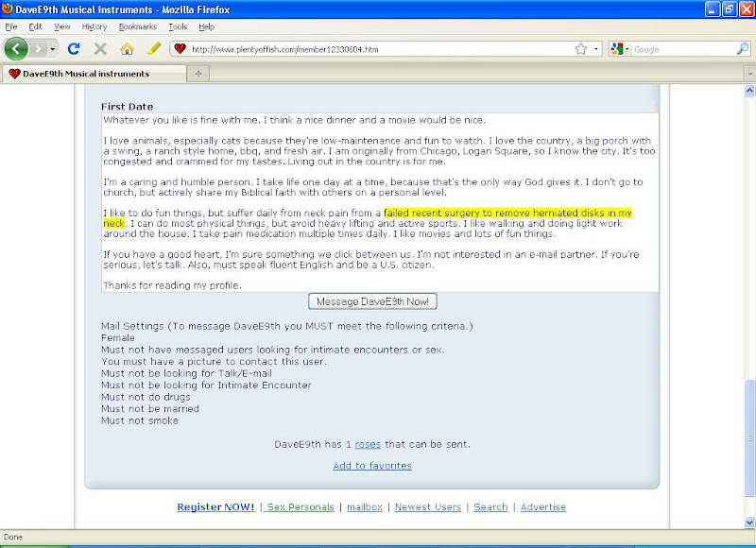This screenshot has height=548, width=756.
Task: Click the Done status bar text
Action: (x=13, y=537)
